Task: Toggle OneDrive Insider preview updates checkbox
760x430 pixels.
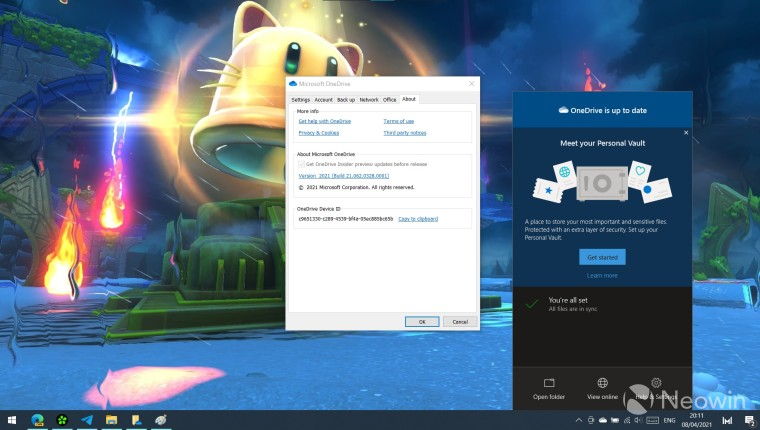Action: click(x=301, y=164)
